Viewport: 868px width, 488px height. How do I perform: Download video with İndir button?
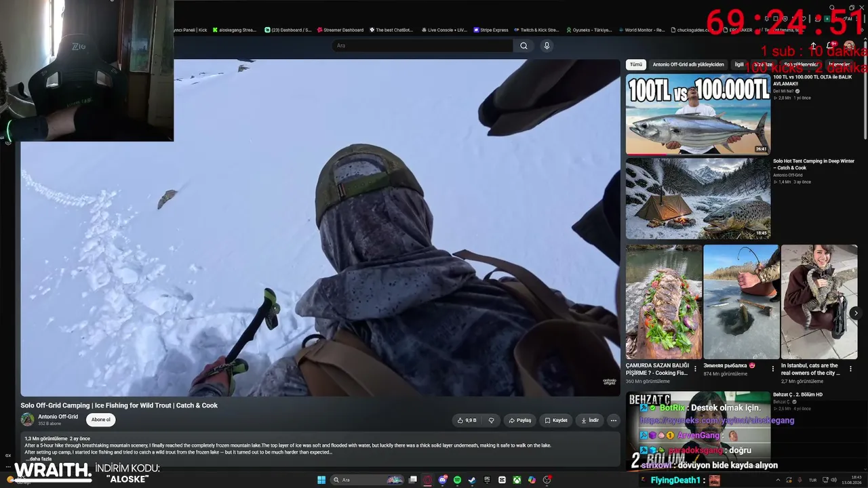point(590,420)
